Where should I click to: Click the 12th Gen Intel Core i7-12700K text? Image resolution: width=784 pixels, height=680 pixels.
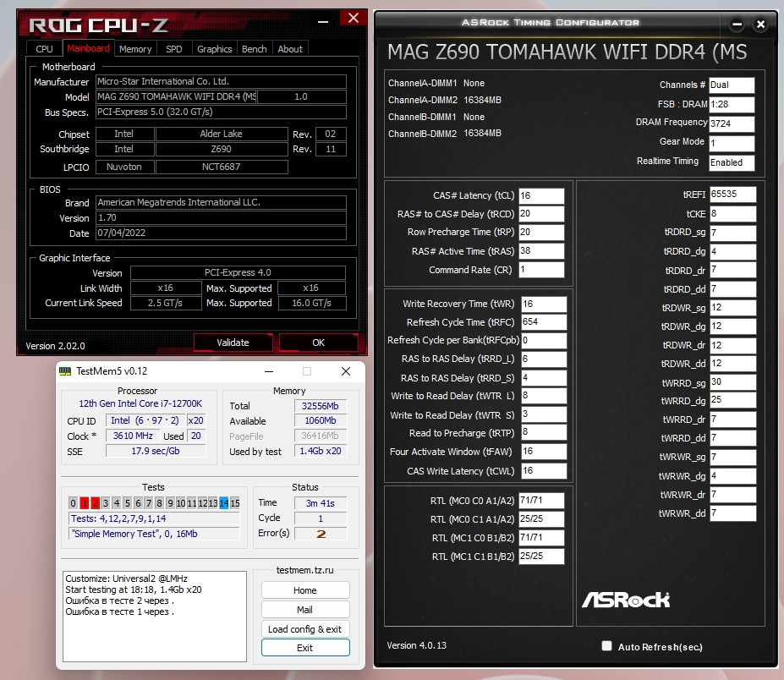[x=140, y=403]
